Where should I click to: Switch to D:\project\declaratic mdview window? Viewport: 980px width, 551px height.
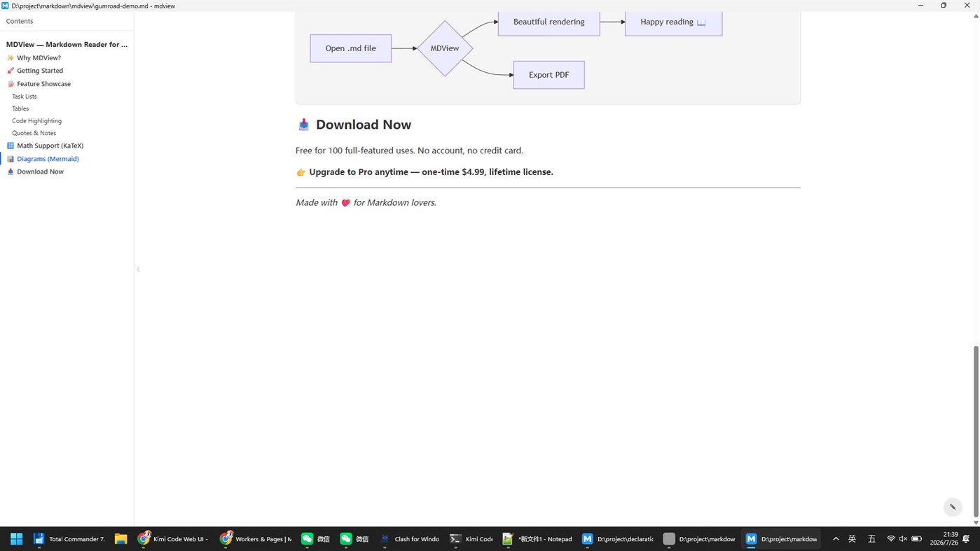pyautogui.click(x=618, y=539)
